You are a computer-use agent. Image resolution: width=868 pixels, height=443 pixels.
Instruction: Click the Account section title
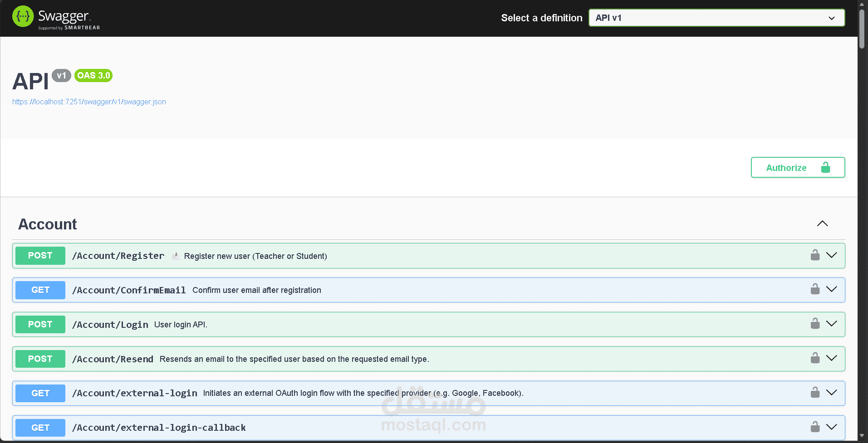(47, 224)
